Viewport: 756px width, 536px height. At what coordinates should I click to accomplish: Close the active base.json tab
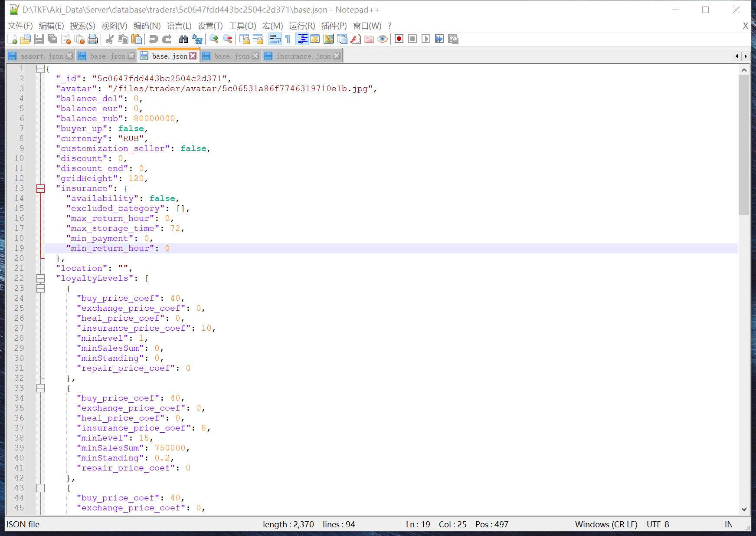(193, 56)
